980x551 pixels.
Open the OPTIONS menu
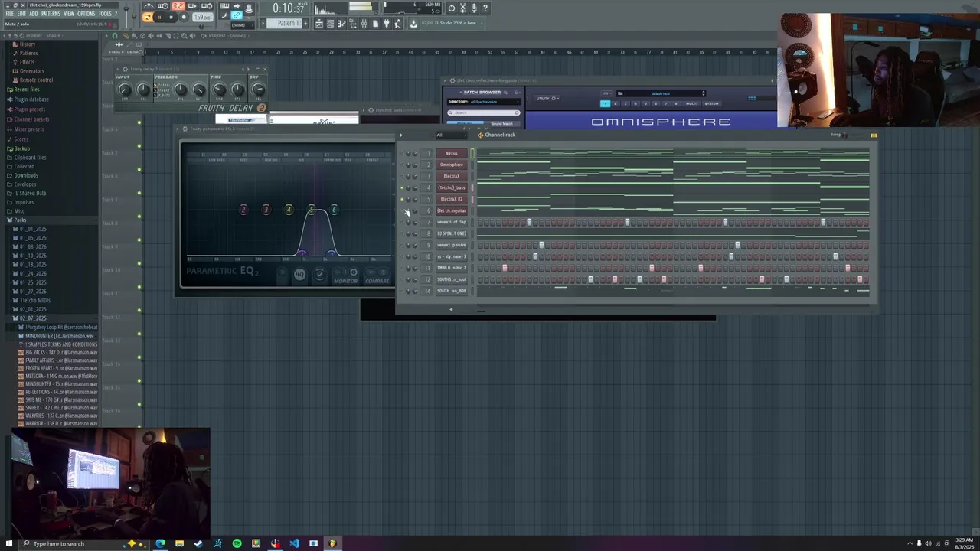point(87,14)
